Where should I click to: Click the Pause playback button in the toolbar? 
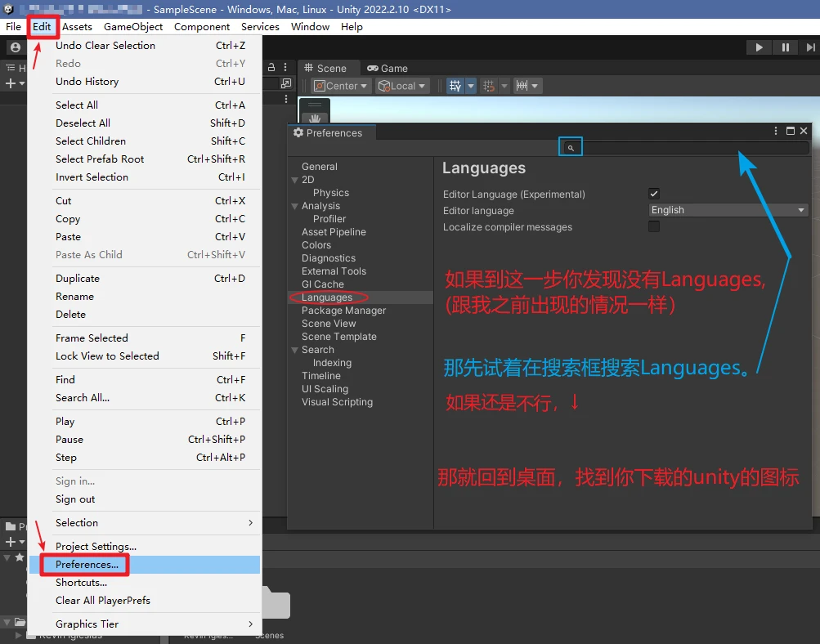tap(785, 47)
